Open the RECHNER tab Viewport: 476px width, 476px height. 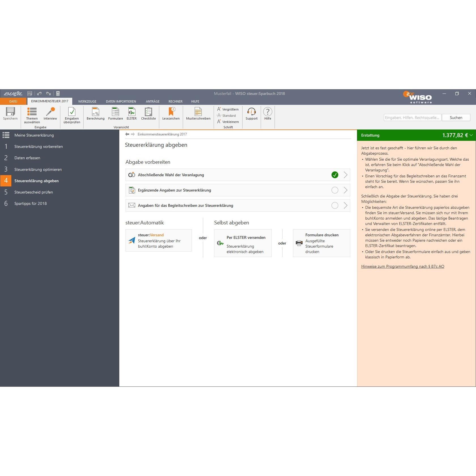tap(175, 101)
